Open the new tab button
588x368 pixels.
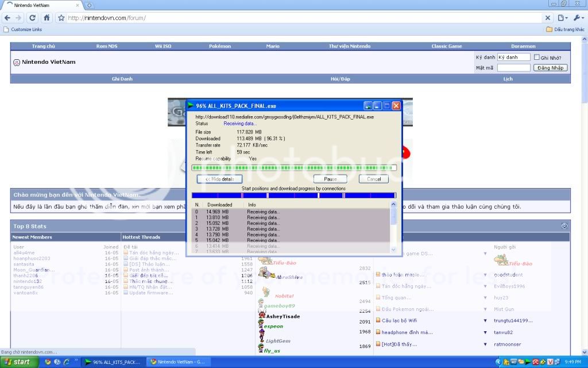[89, 5]
